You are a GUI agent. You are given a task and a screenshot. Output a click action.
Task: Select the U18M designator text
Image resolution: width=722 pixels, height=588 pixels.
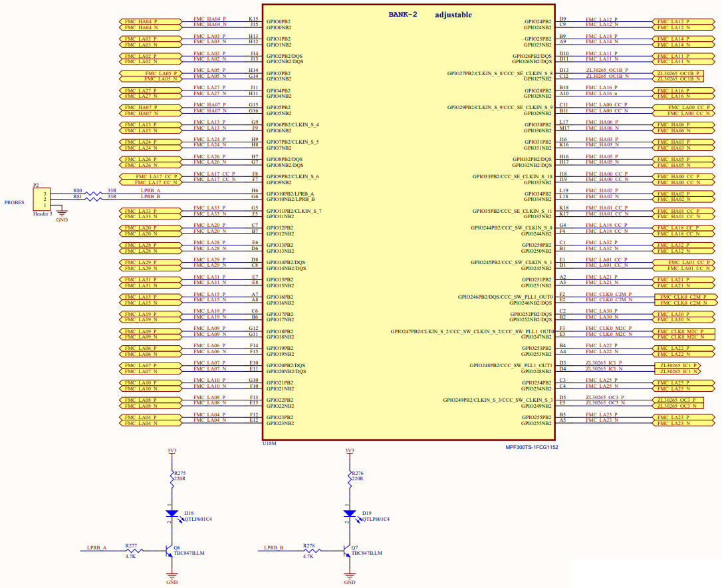[269, 442]
